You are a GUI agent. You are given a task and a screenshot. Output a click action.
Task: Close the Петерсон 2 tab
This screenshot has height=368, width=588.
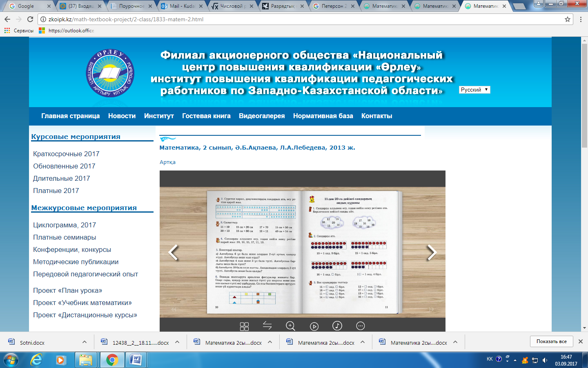pyautogui.click(x=353, y=6)
